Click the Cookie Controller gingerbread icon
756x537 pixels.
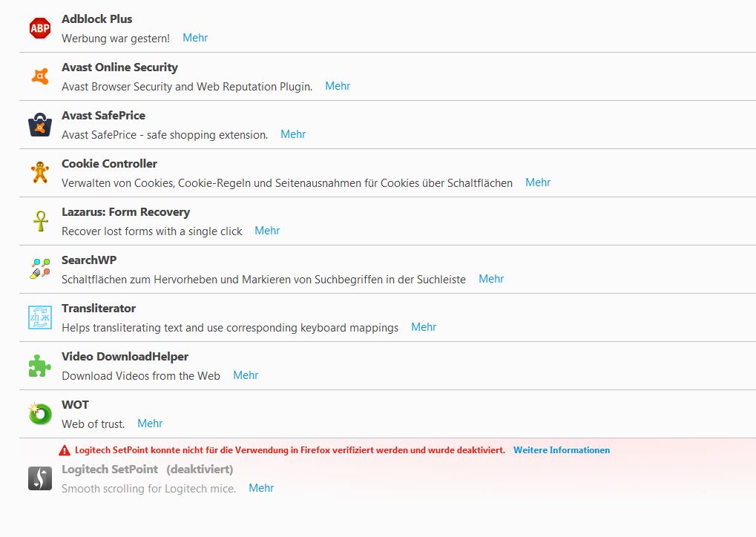pyautogui.click(x=40, y=173)
